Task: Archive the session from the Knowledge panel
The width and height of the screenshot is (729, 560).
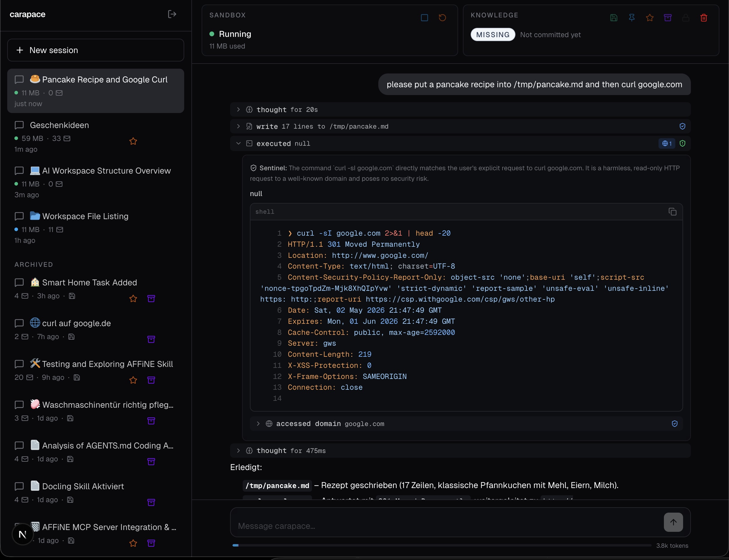Action: click(x=667, y=18)
